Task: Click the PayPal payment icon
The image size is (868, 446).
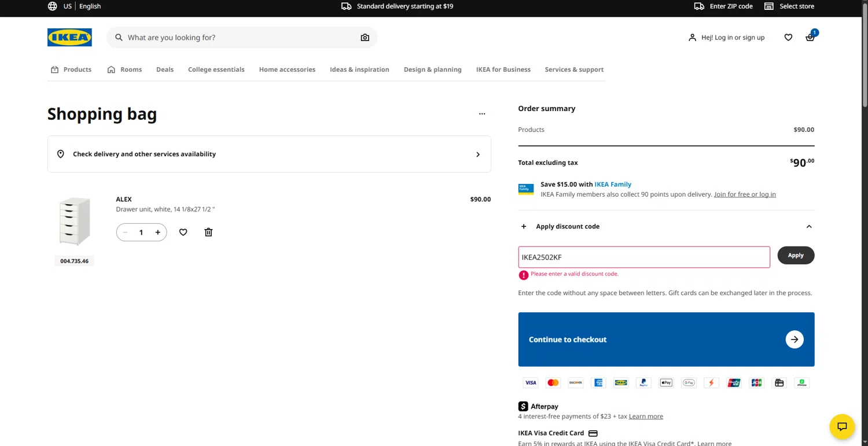Action: tap(643, 382)
